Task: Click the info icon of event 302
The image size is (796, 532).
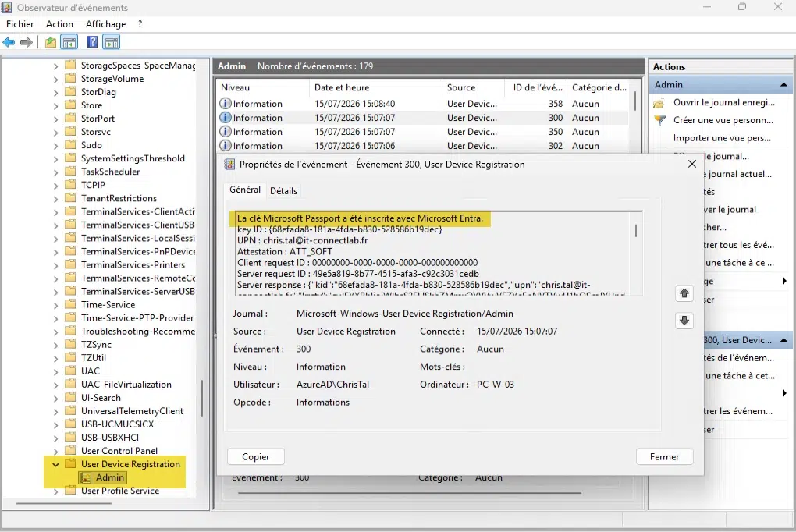Action: point(225,146)
